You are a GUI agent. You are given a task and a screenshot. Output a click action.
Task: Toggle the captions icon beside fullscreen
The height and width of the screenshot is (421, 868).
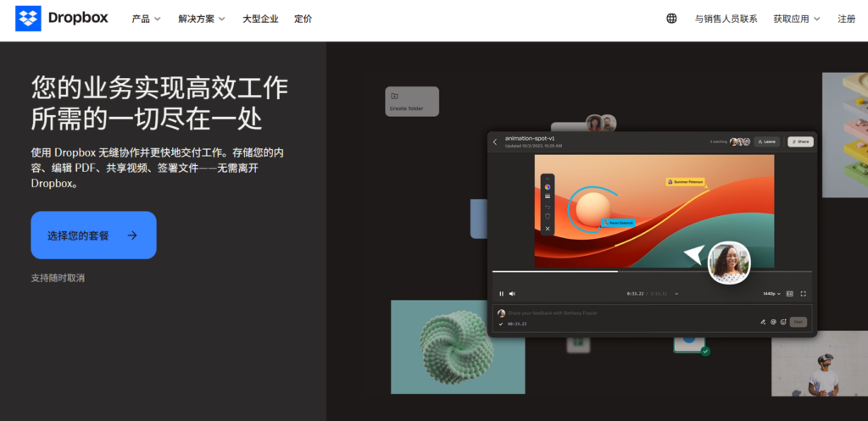tap(790, 294)
